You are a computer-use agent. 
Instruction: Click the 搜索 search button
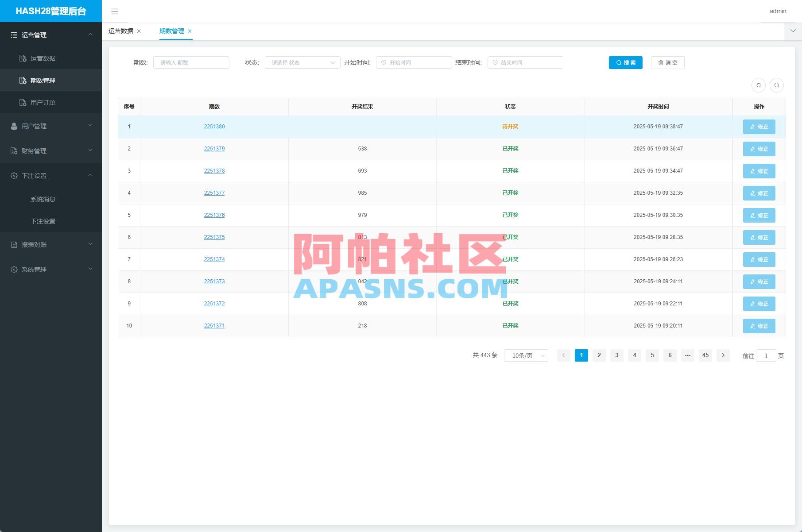(625, 62)
